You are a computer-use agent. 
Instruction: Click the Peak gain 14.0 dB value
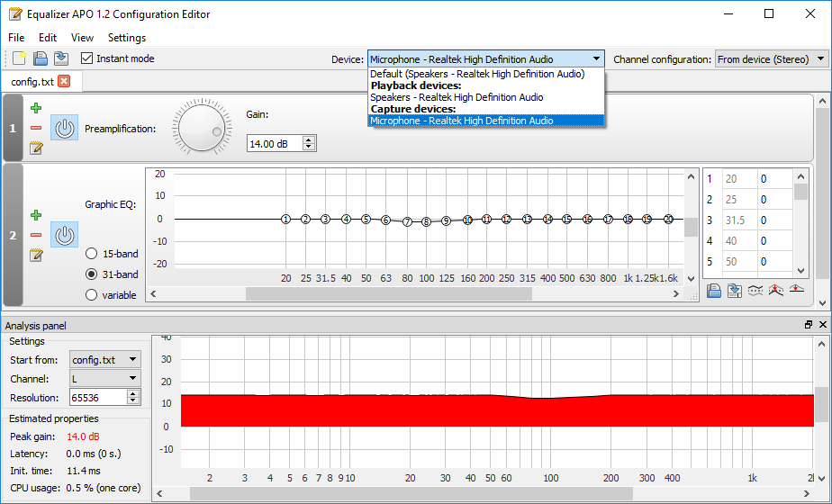pos(84,436)
